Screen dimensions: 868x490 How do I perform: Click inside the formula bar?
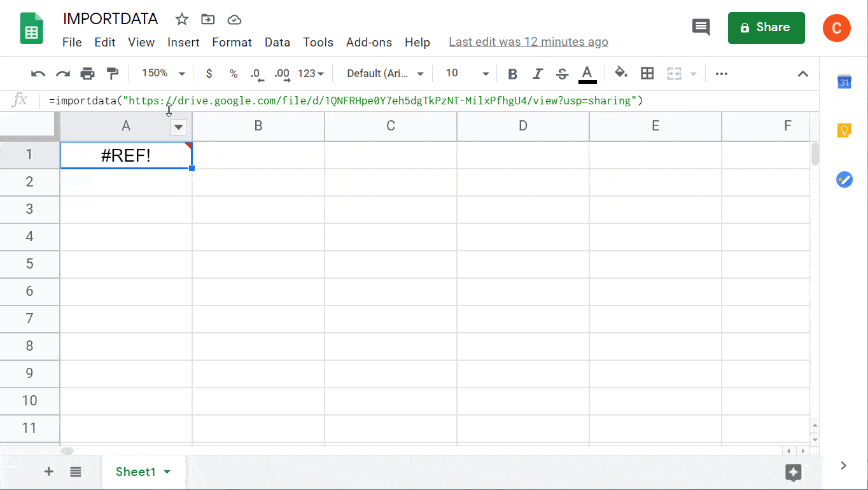(x=382, y=100)
